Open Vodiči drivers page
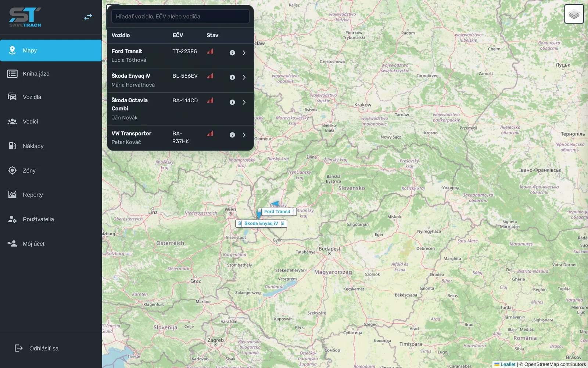588x368 pixels. click(51, 121)
